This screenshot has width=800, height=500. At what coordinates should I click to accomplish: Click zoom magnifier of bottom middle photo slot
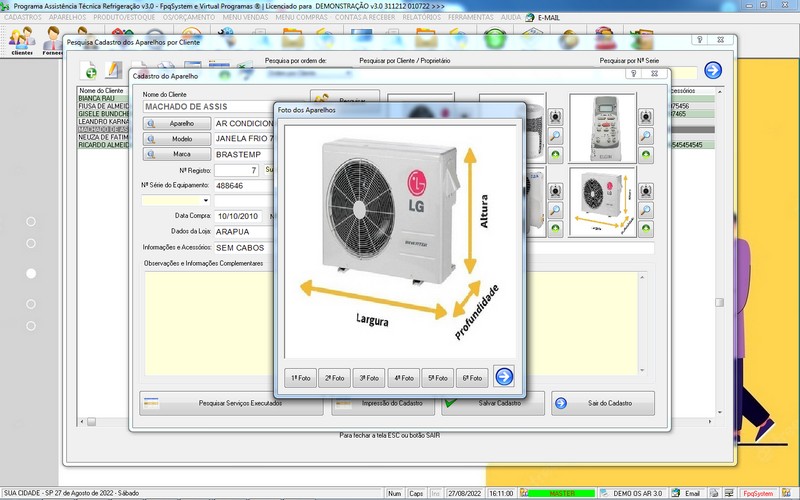(x=555, y=210)
